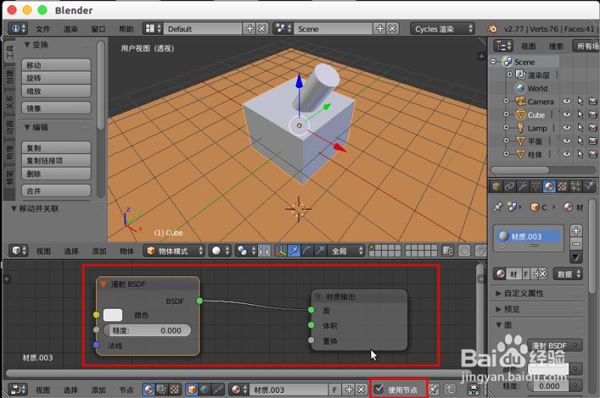Open the pivot point selector
Screen dimensions: 600x398
click(246, 251)
